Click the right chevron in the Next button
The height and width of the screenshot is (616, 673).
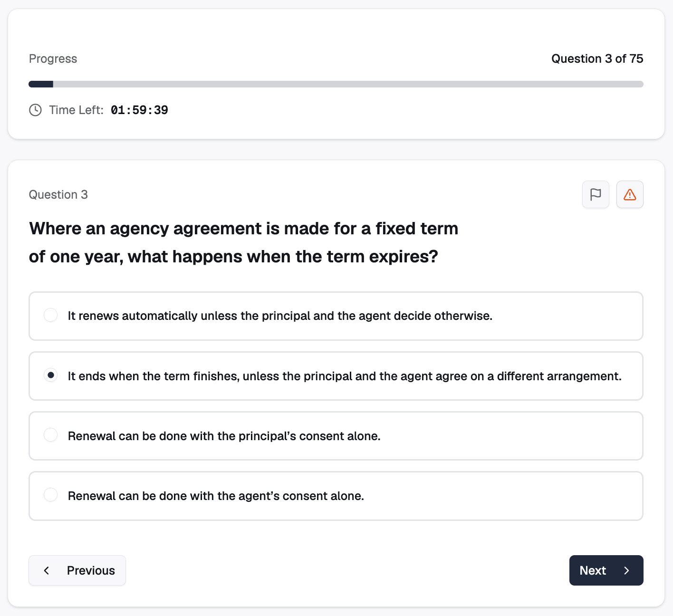tap(626, 570)
